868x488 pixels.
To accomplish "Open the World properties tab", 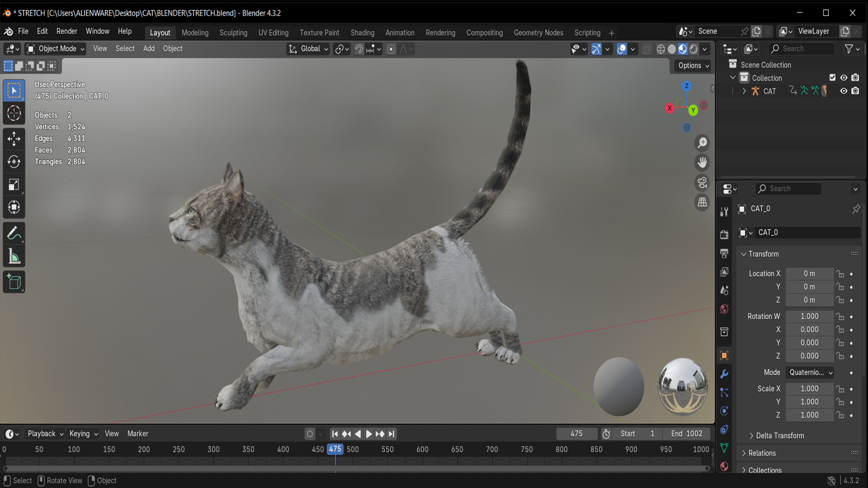I will pos(724,309).
